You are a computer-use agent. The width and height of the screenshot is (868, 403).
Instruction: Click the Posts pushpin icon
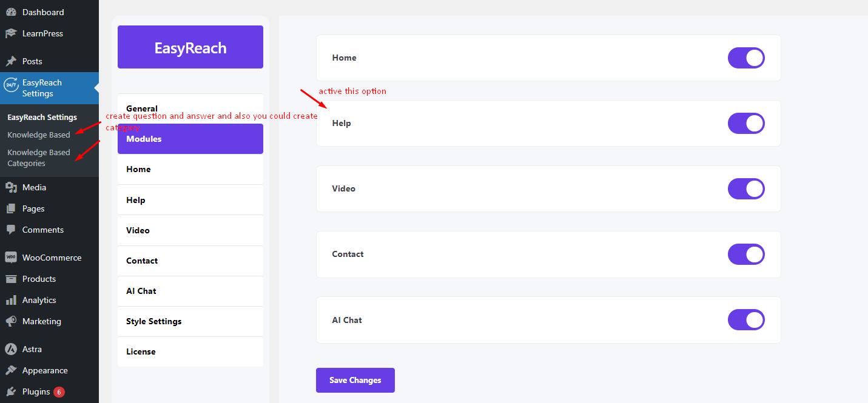tap(11, 61)
